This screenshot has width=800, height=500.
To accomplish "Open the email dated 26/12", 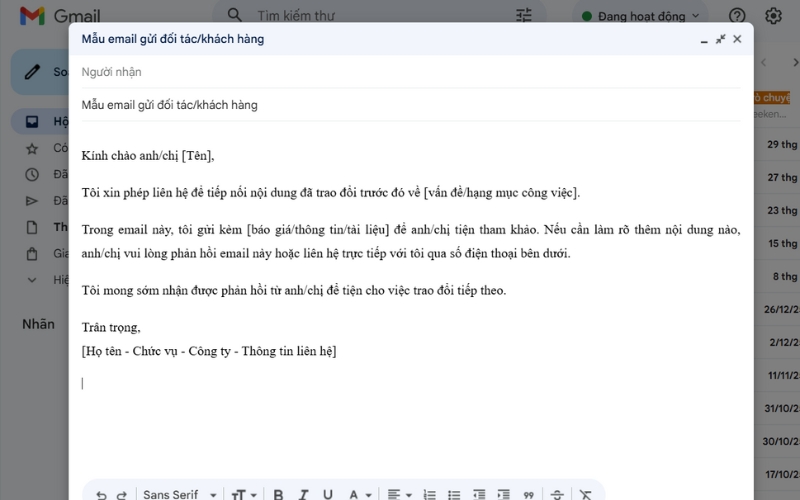I will click(778, 309).
